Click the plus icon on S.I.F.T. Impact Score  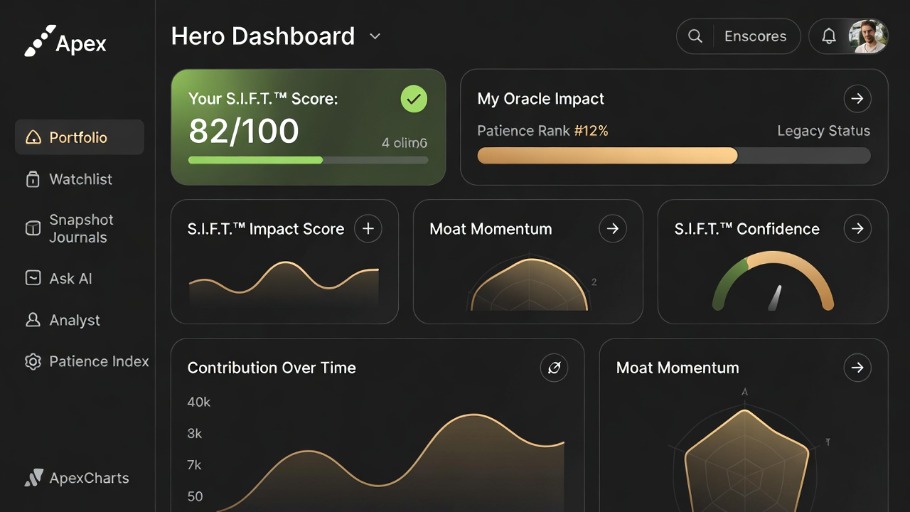pyautogui.click(x=368, y=229)
